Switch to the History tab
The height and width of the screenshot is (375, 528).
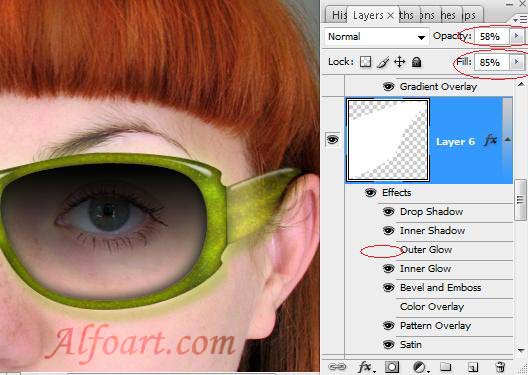338,15
